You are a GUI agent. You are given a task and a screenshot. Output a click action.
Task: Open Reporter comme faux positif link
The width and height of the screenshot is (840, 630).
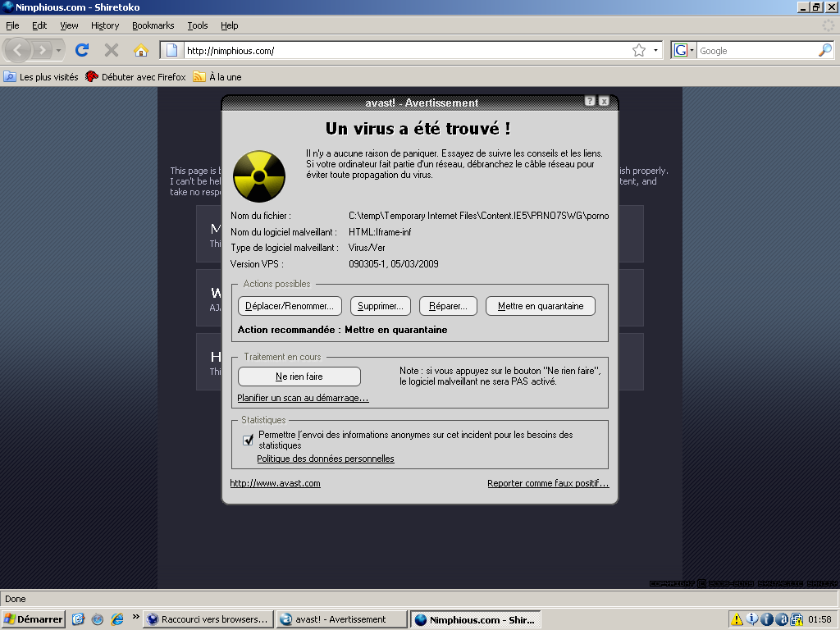click(x=548, y=483)
